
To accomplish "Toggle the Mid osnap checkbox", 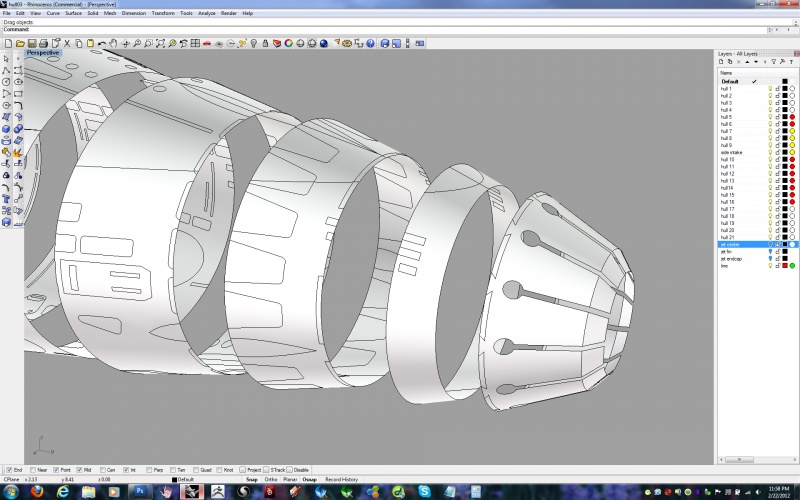I will tap(79, 470).
